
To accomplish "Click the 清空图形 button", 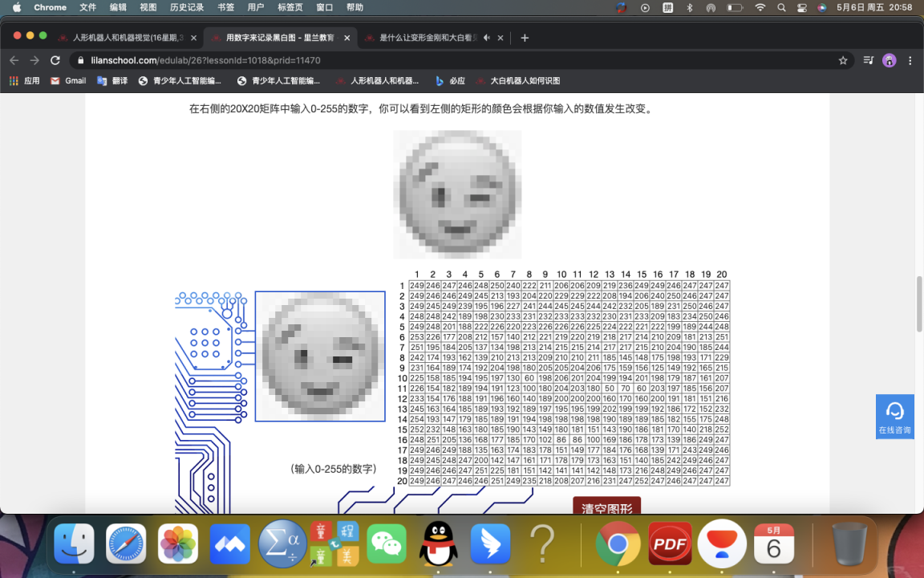I will click(x=606, y=506).
